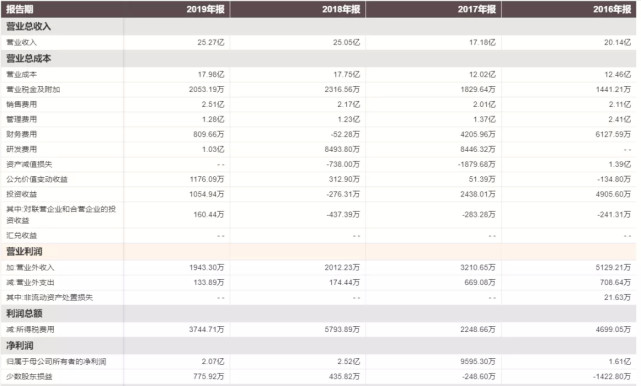Select the 销售费用 row label

pyautogui.click(x=22, y=104)
